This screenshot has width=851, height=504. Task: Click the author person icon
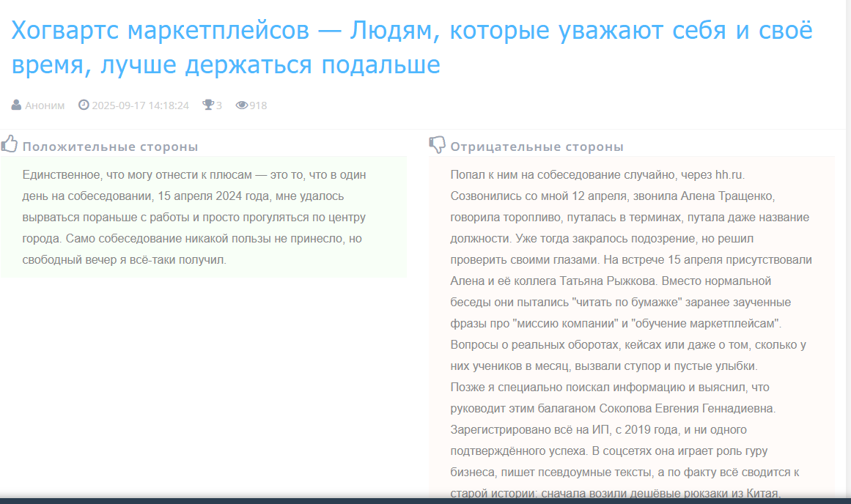coord(16,105)
